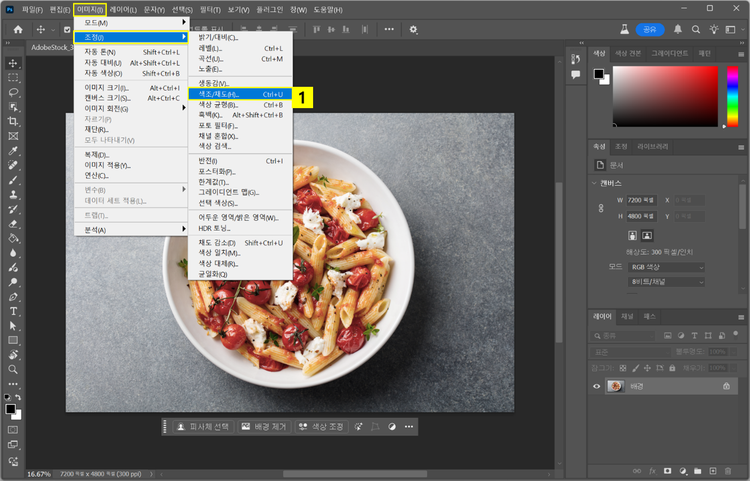
Task: Open the 종류 layer filter dropdown
Action: 622,336
